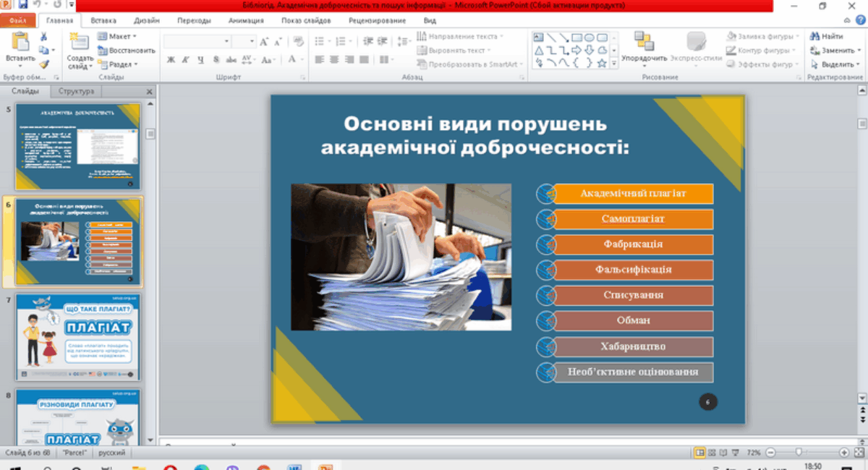Select the oval shape in gallery
The width and height of the screenshot is (868, 470).
tap(589, 38)
